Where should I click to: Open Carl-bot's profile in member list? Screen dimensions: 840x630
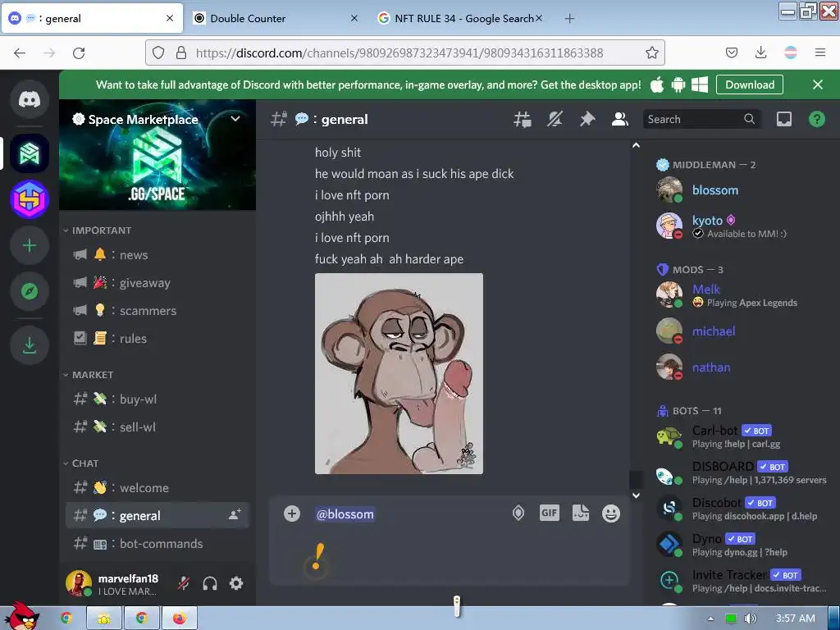pos(742,436)
